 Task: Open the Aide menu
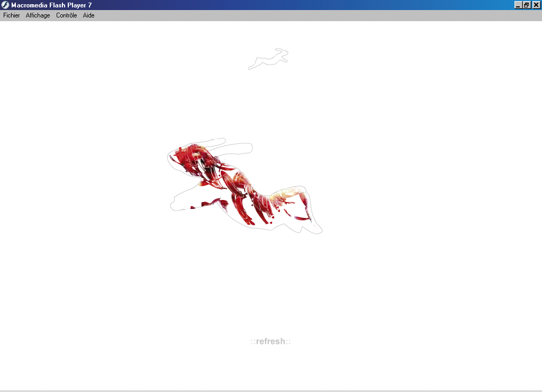(88, 15)
